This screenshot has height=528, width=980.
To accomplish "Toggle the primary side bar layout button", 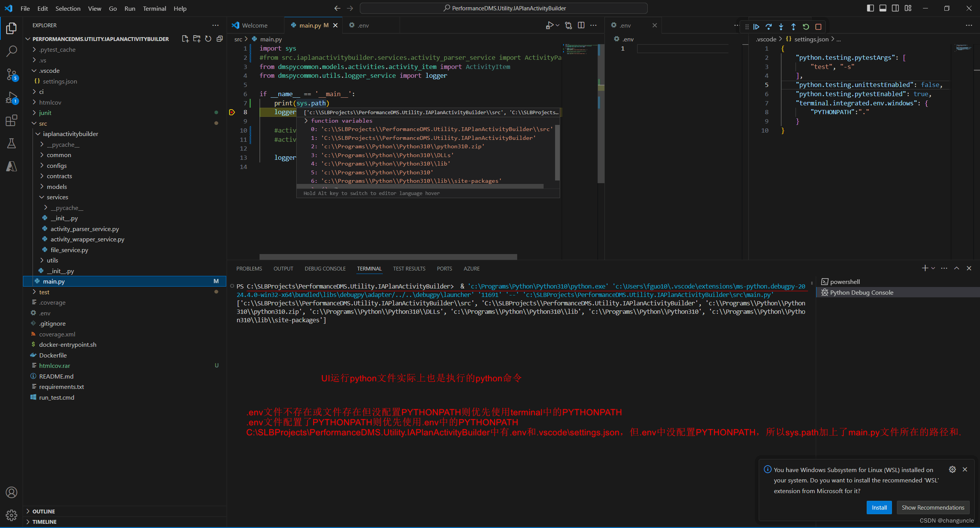I will click(x=870, y=8).
